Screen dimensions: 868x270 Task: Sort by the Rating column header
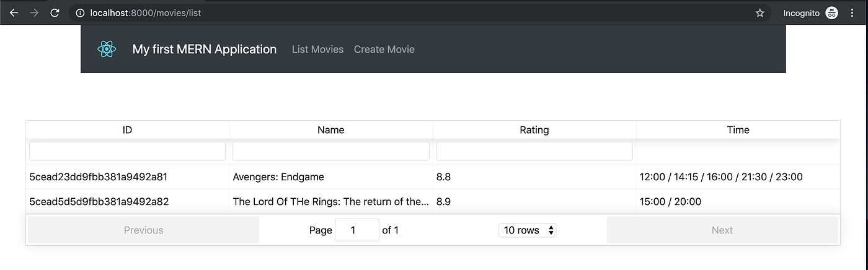[534, 130]
